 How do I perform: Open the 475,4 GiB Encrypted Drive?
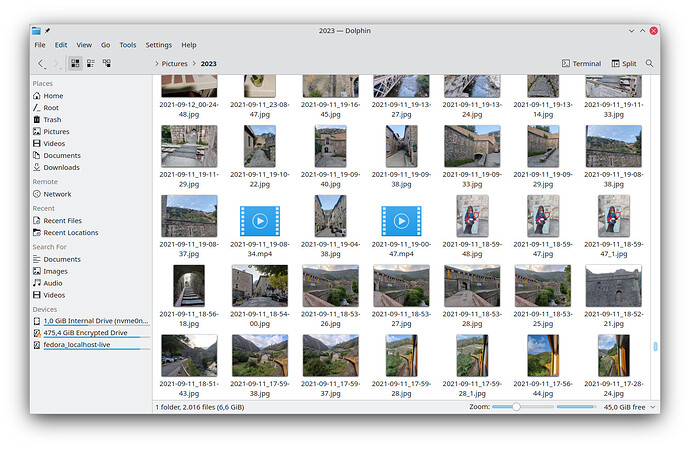click(x=91, y=333)
